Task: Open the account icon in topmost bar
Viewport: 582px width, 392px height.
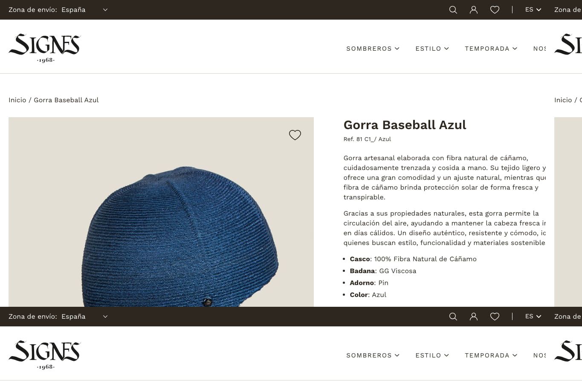Action: pyautogui.click(x=474, y=10)
